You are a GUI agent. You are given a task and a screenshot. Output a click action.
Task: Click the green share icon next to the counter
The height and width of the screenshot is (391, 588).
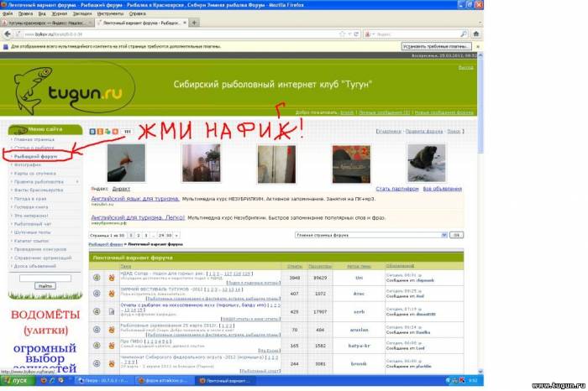coord(108,132)
